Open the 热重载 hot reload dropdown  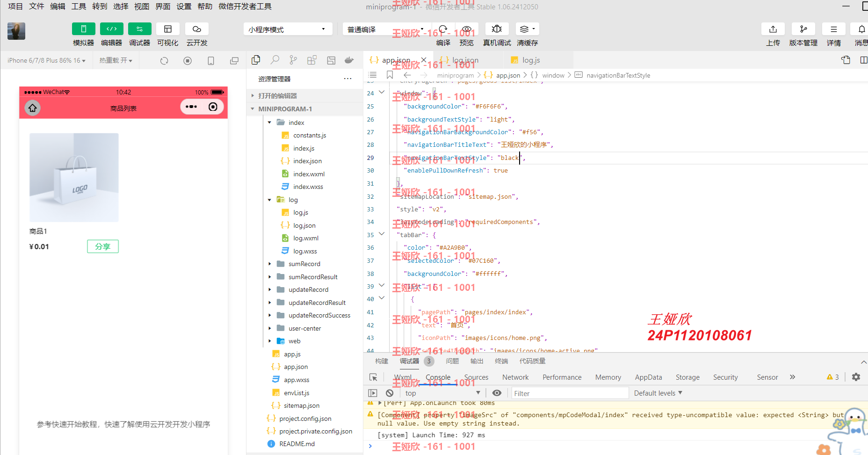tap(116, 60)
